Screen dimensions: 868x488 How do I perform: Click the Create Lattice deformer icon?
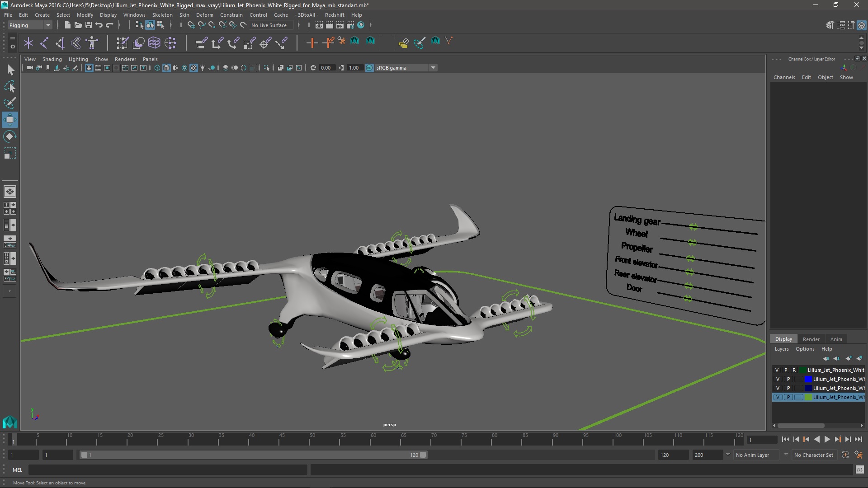pyautogui.click(x=154, y=43)
